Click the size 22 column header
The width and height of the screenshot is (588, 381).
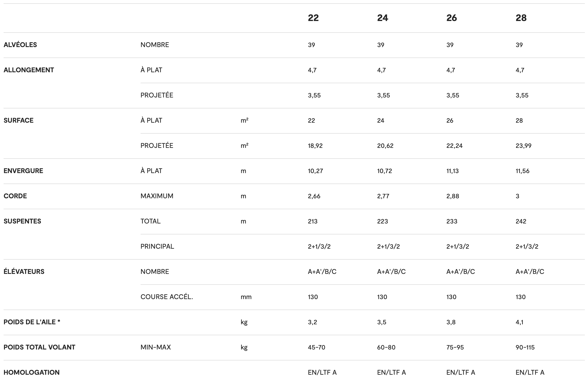[x=313, y=18]
